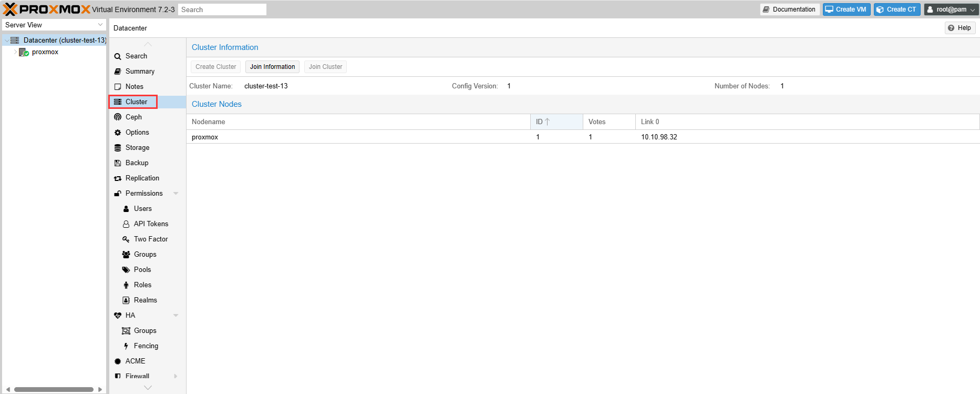Click the cluster-test-13 cluster name value
This screenshot has height=394, width=980.
click(266, 86)
